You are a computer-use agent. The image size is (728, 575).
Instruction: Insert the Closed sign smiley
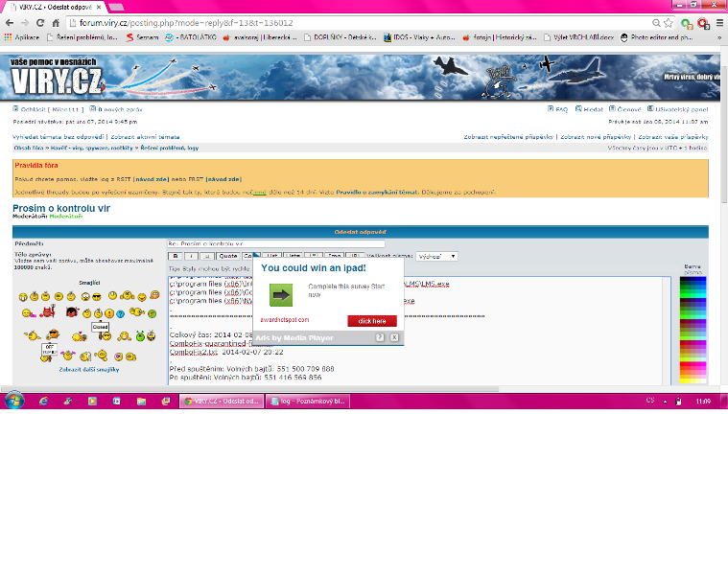click(100, 327)
